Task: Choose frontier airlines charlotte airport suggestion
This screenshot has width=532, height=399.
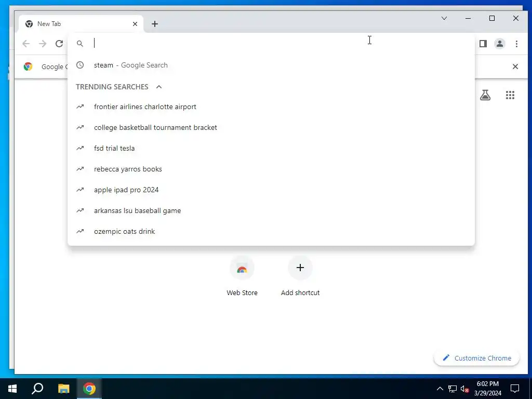Action: coord(271,107)
